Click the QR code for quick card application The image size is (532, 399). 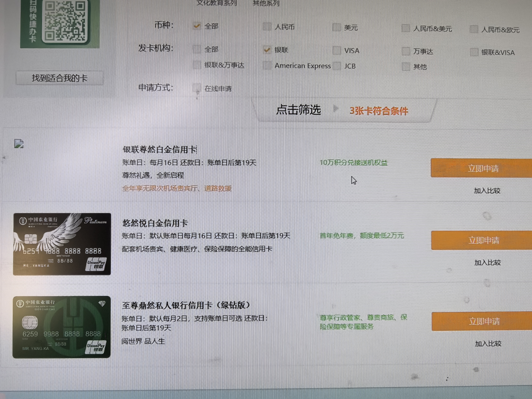[x=65, y=21]
